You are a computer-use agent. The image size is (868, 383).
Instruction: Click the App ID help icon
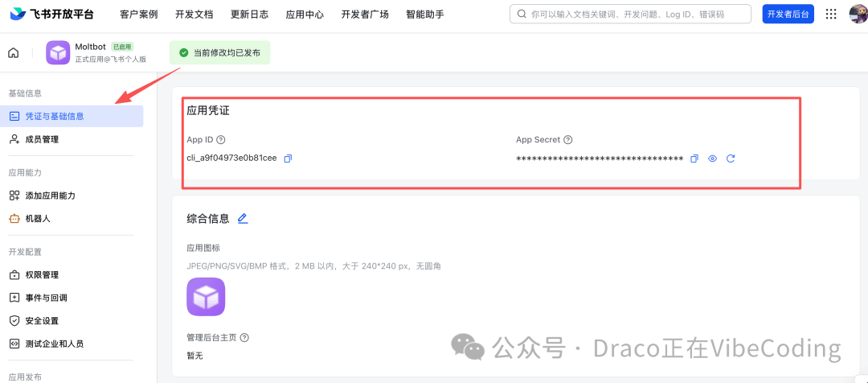[221, 140]
